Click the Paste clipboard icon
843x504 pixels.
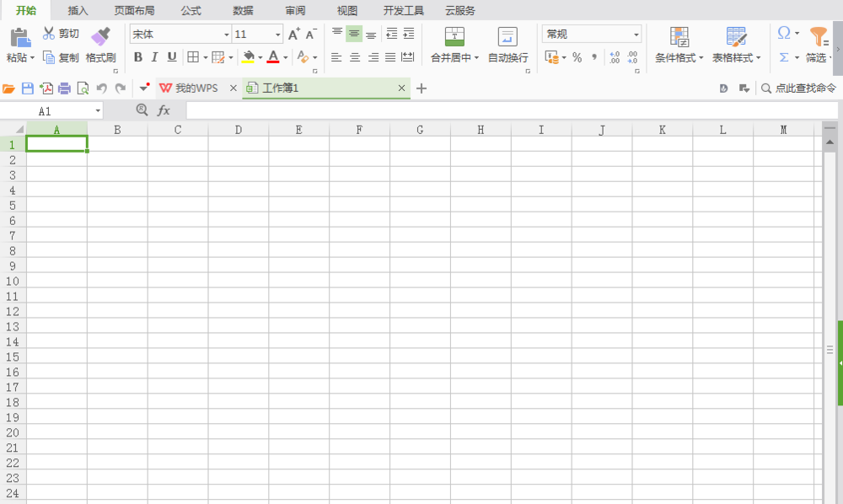20,38
